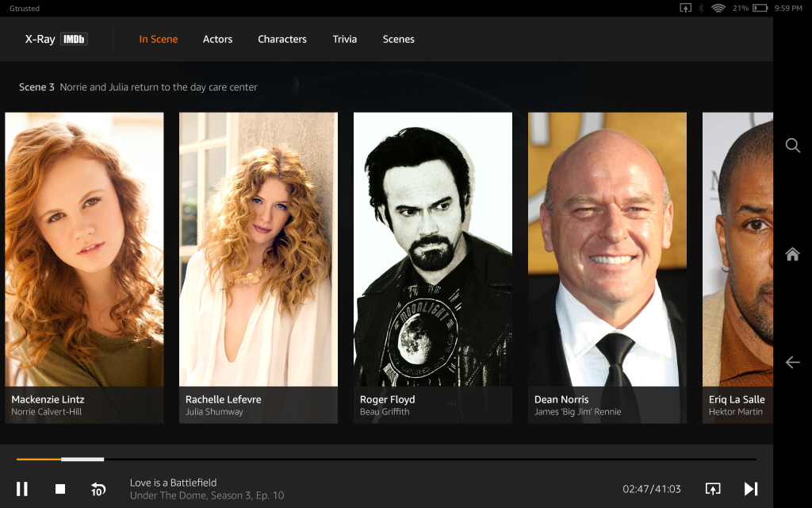Open the Scenes tab

pos(398,39)
